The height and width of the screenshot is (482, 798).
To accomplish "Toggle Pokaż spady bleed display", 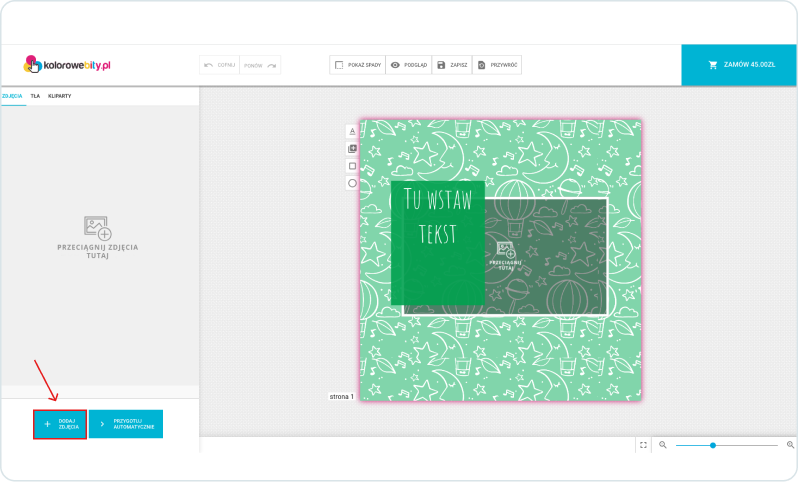I will (355, 65).
